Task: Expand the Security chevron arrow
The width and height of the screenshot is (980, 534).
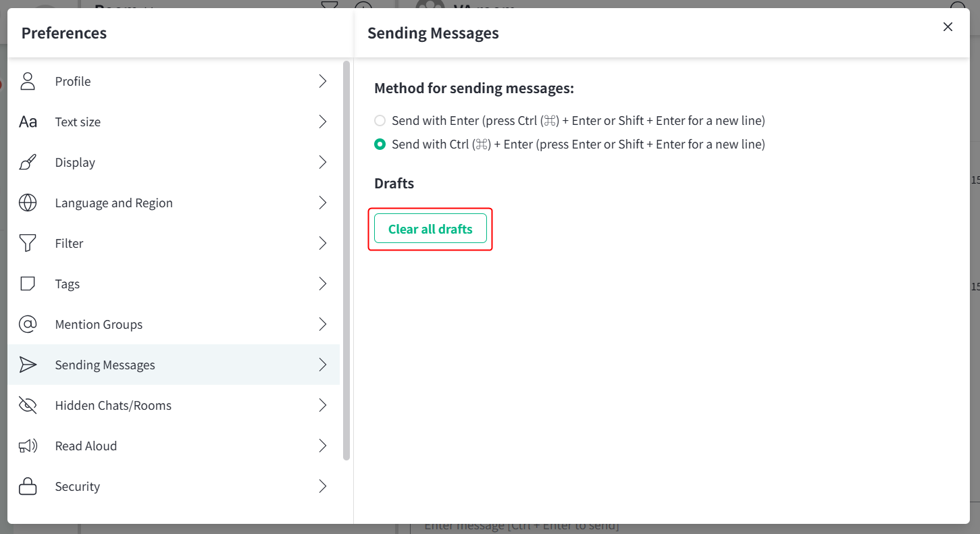Action: tap(323, 486)
